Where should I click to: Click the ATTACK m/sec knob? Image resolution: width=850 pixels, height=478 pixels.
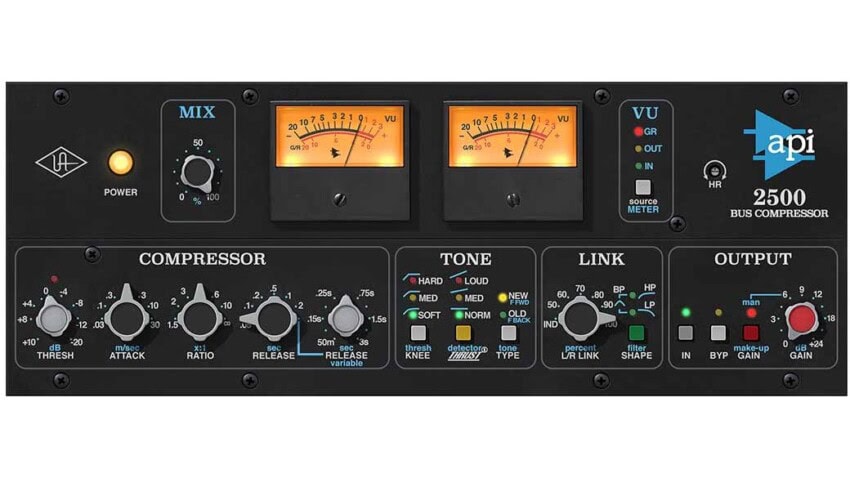click(x=126, y=316)
